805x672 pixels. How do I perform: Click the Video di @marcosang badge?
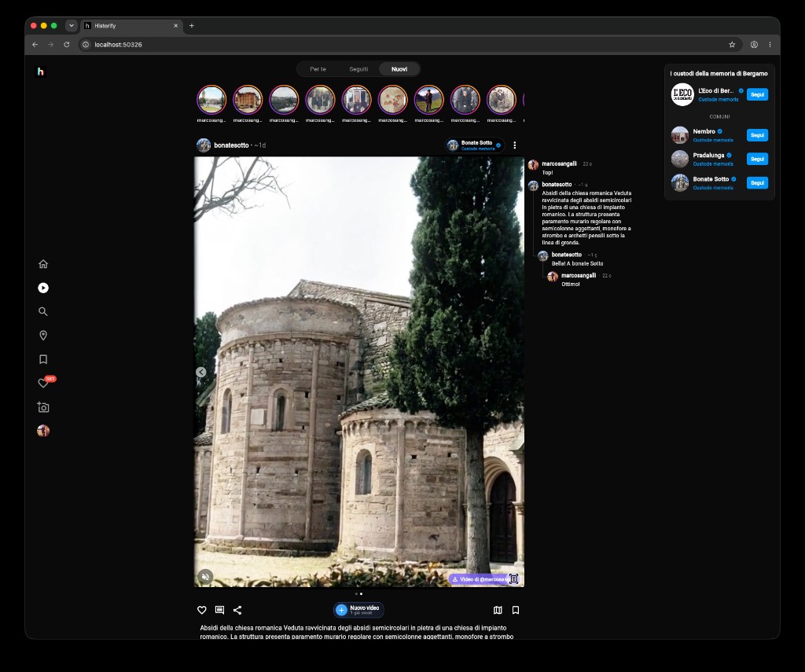pos(480,579)
